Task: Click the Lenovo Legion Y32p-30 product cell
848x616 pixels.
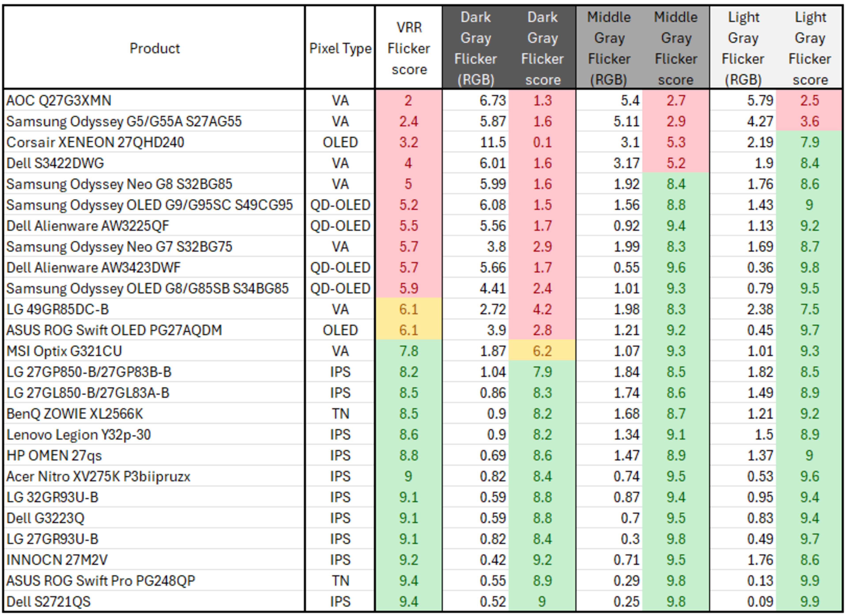Action: click(79, 435)
